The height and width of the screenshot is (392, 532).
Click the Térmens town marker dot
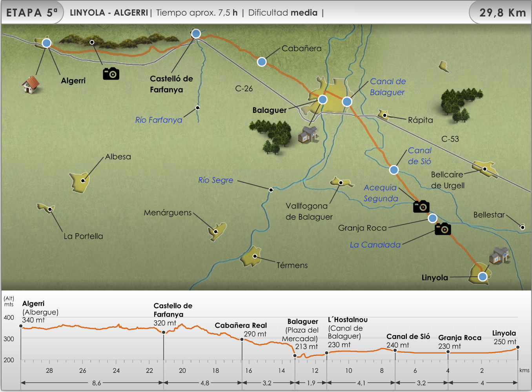255,256
